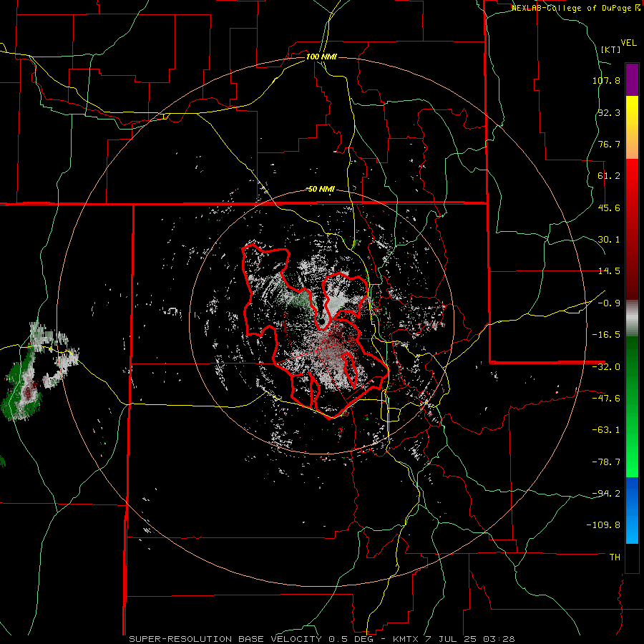Click the 107.8 velocity scale value

pyautogui.click(x=606, y=80)
